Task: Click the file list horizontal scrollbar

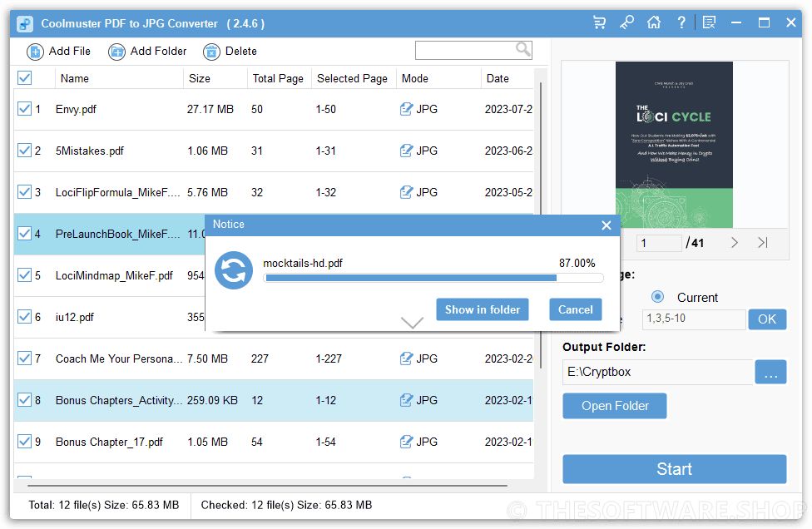Action: [x=267, y=486]
